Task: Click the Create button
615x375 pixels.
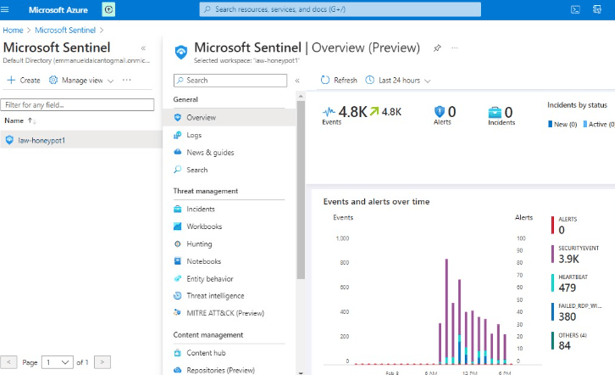Action: tap(24, 80)
